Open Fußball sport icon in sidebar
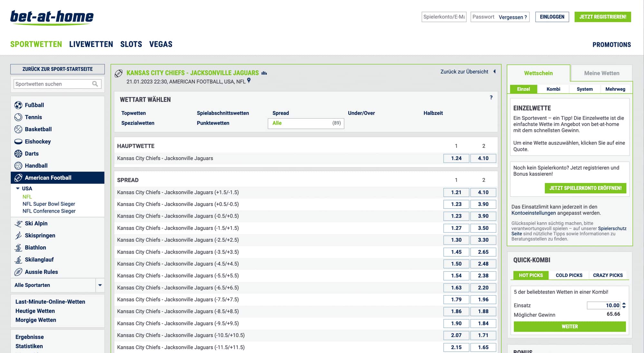Screen dimensions: 644x353 pyautogui.click(x=18, y=105)
